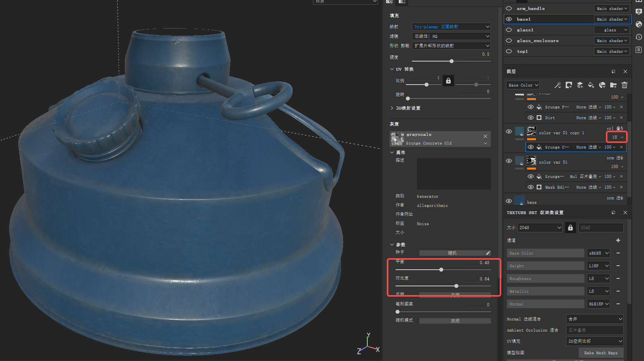The width and height of the screenshot is (644, 361).
Task: Hide the glass1 texture set with its eye icon
Action: coord(509,30)
